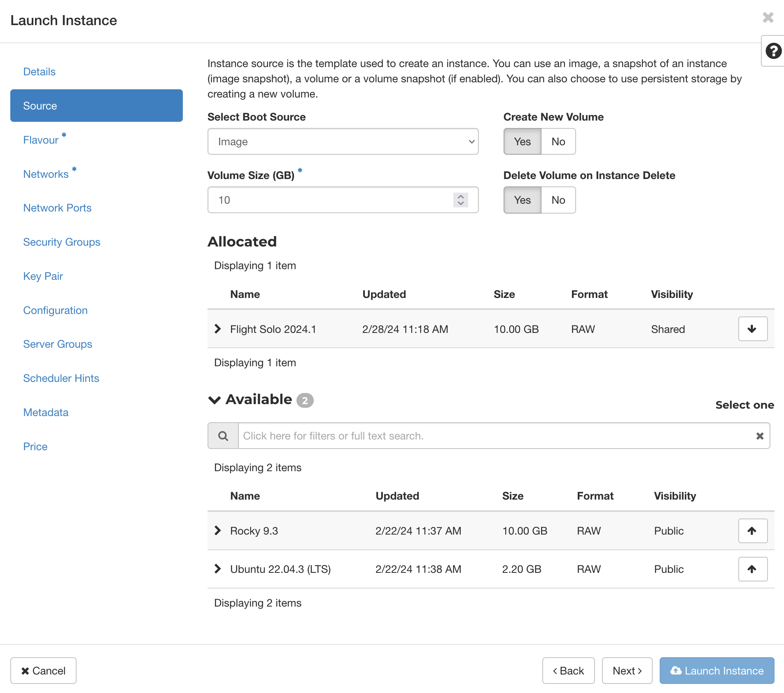Allocate the Rocky 9.3 image
The width and height of the screenshot is (784, 693).
[x=753, y=531]
